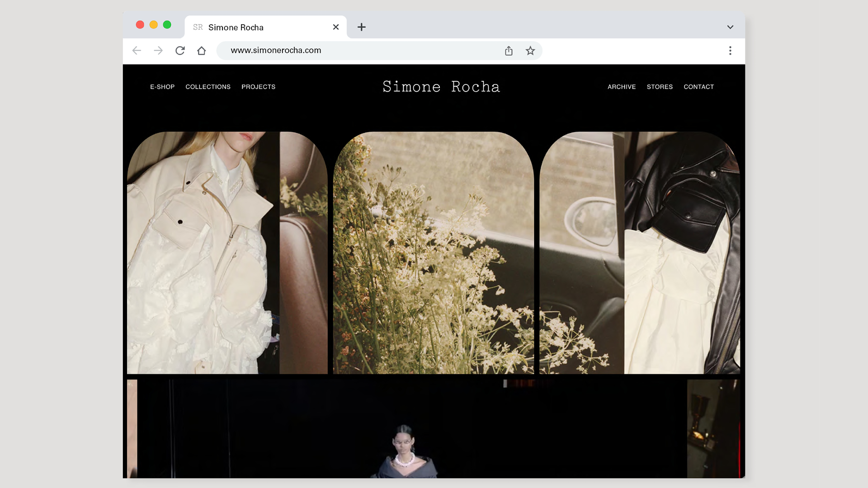Image resolution: width=868 pixels, height=488 pixels.
Task: Go to the PROJECTS page
Action: pyautogui.click(x=258, y=87)
